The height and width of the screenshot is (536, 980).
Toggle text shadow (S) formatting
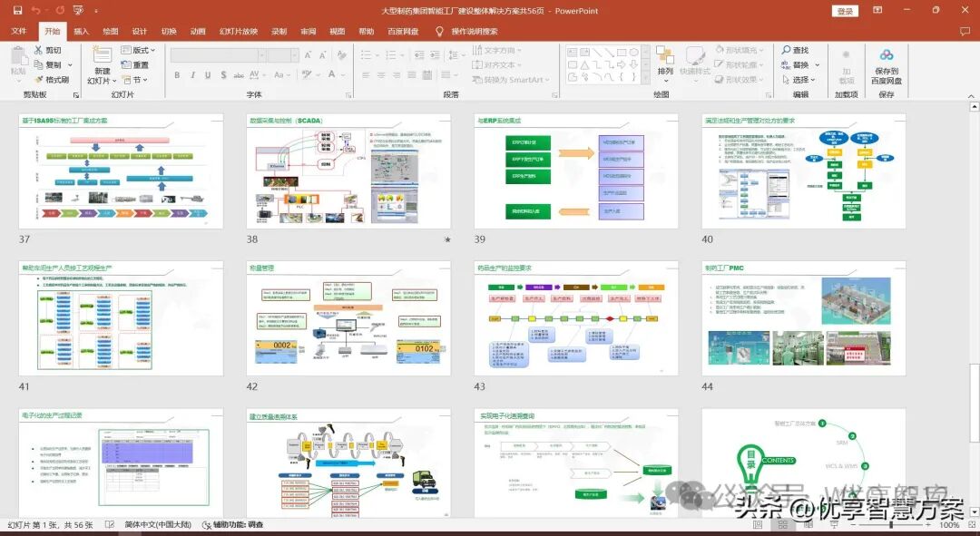click(x=223, y=75)
